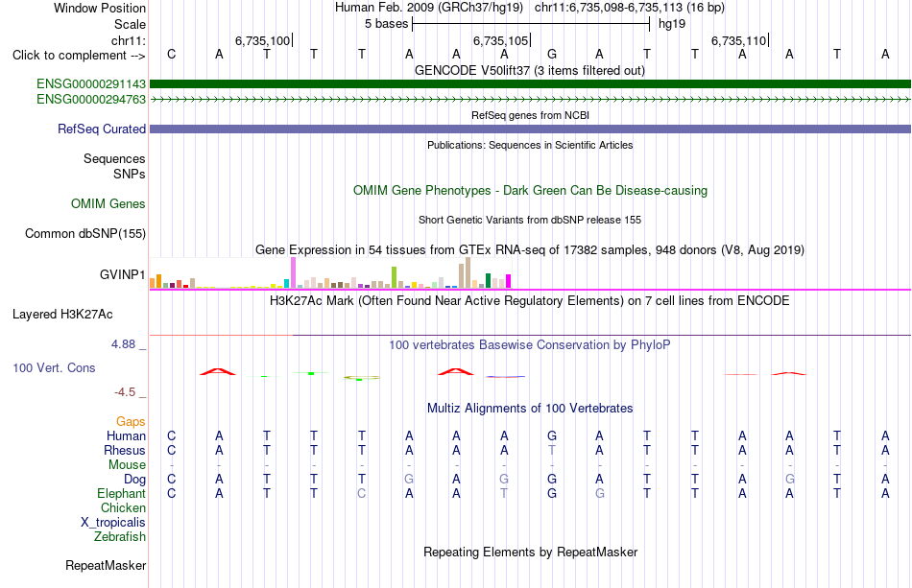Click the Mouse species label
Viewport: 912px width, 588px height.
click(x=127, y=465)
